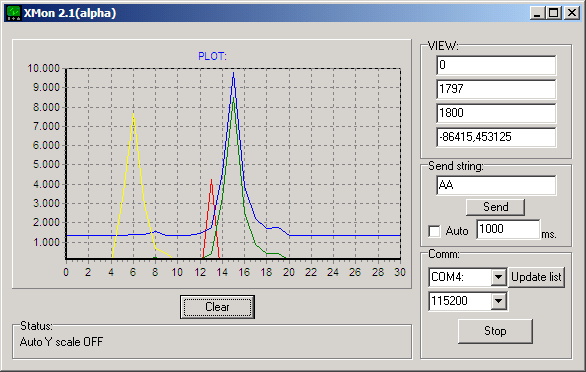Select the first VIEW field showing 0
Screen dimensions: 586x372
(496, 65)
